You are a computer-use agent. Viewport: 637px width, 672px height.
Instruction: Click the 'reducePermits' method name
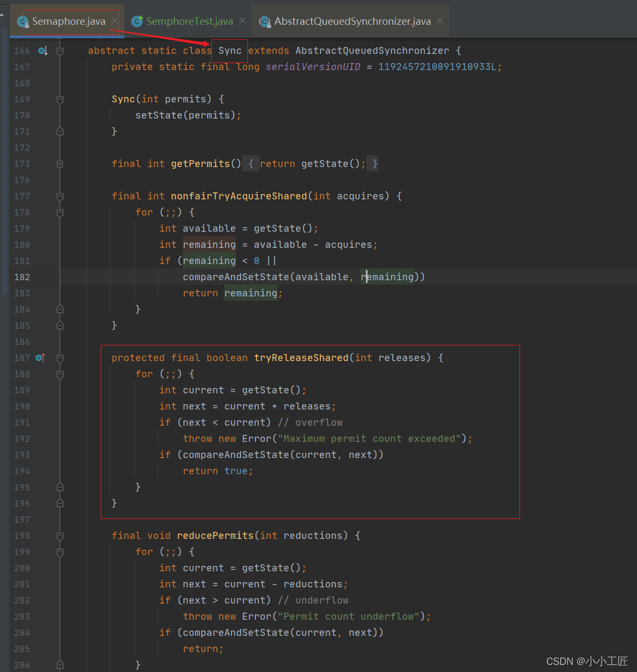pyautogui.click(x=215, y=536)
